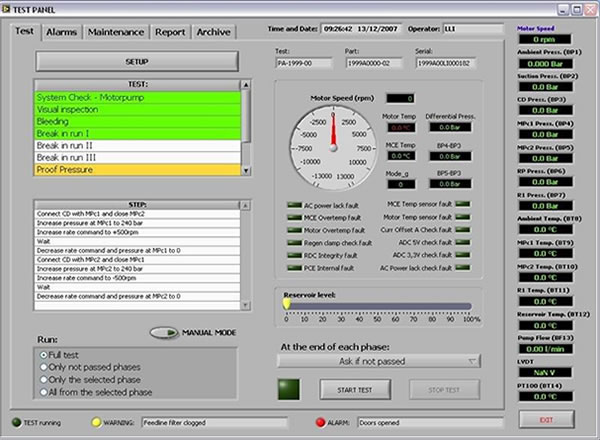Image resolution: width=600 pixels, height=440 pixels.
Task: Choose Only not passed phases option
Action: [43, 367]
